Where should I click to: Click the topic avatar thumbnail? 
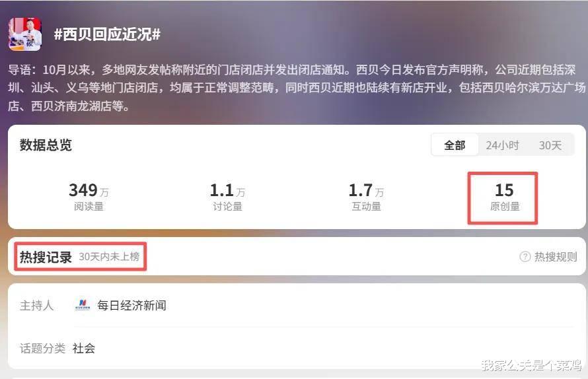[x=25, y=34]
